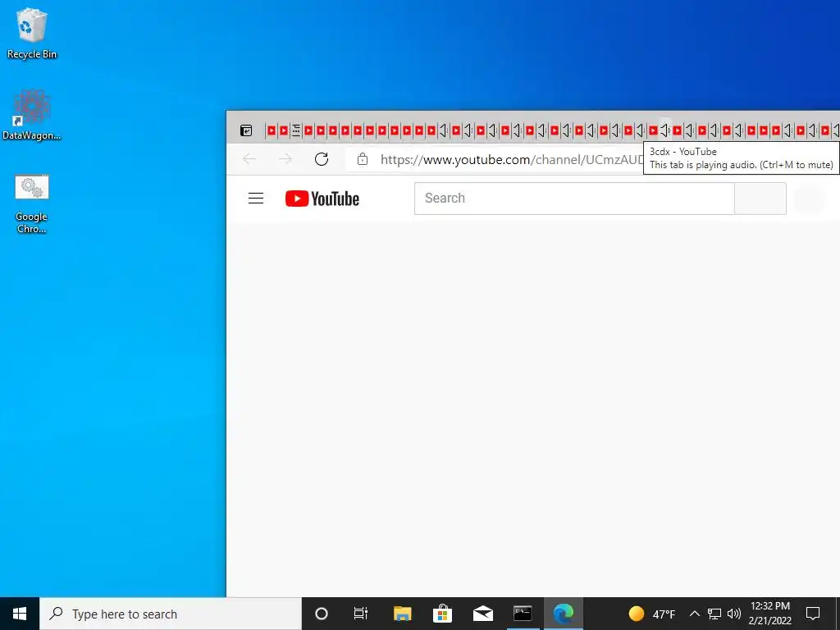This screenshot has height=630, width=840.
Task: Reload the YouTube page with the refresh button
Action: tap(322, 159)
